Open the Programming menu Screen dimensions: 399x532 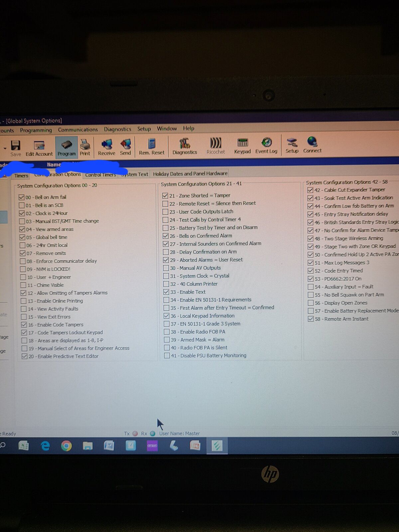(36, 130)
